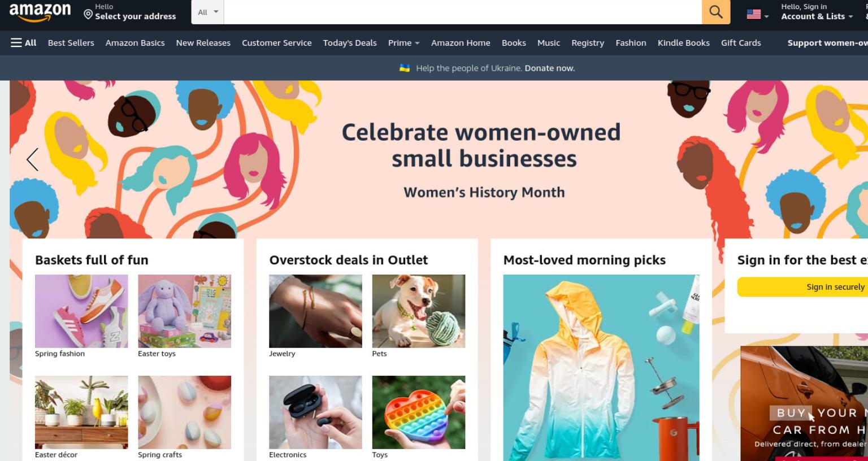This screenshot has width=868, height=461.
Task: Click the Sign in securely button
Action: click(802, 287)
